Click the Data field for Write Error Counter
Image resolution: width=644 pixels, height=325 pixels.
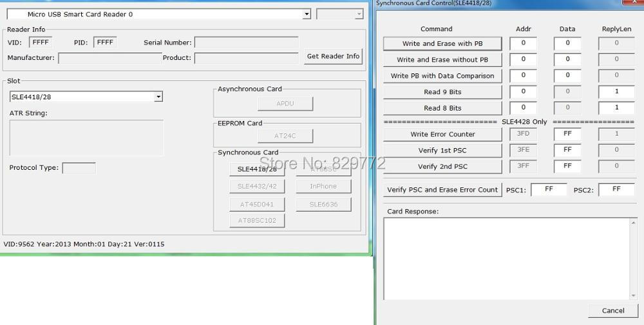567,134
